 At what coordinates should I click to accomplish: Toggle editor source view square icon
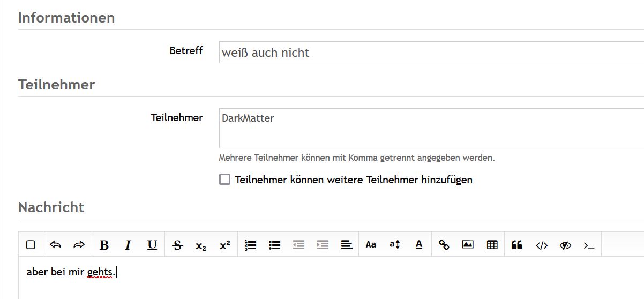click(x=31, y=245)
